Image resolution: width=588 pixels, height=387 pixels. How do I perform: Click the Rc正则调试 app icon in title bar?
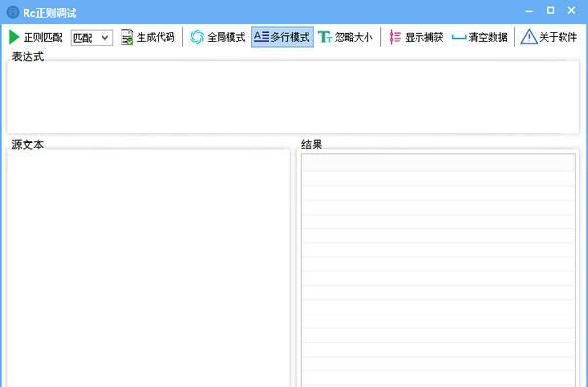[13, 12]
